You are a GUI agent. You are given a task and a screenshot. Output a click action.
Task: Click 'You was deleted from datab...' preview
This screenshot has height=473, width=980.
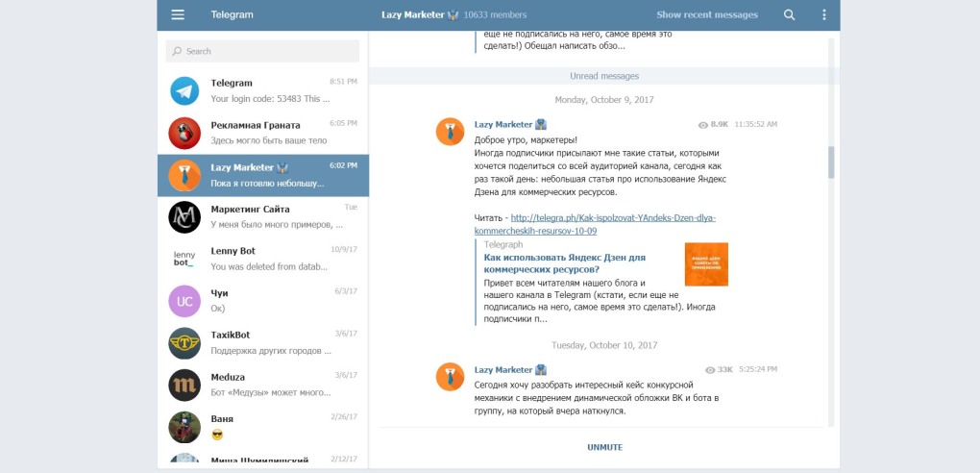tap(269, 266)
